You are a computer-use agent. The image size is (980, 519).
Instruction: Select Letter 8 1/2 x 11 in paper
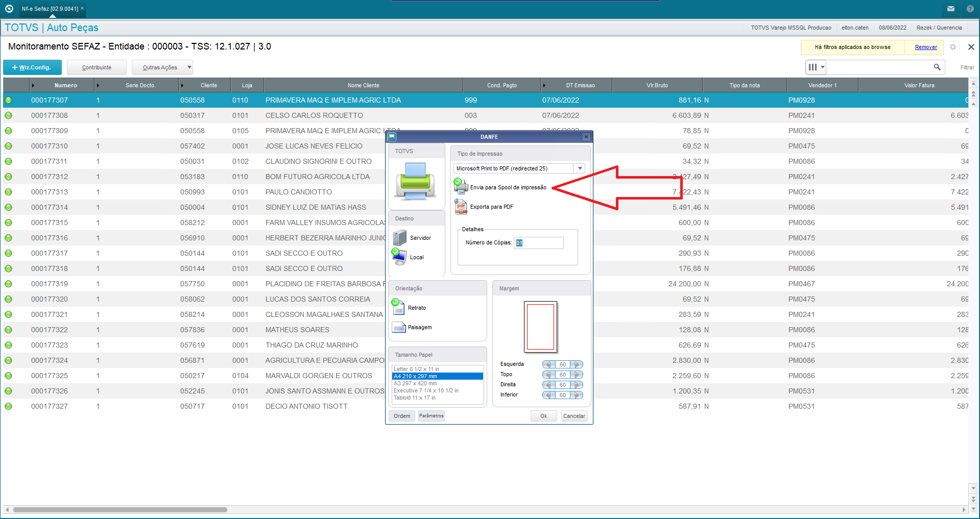click(x=438, y=369)
